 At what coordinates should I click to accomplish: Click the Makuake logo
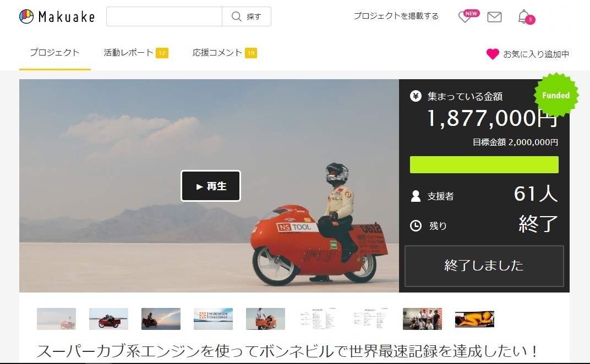[x=57, y=16]
